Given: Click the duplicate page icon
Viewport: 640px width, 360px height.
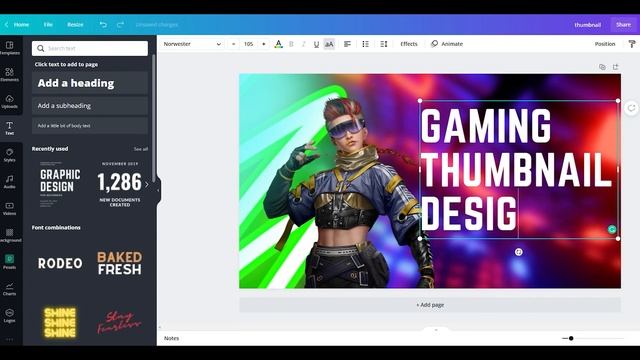Looking at the screenshot, I should [x=602, y=67].
